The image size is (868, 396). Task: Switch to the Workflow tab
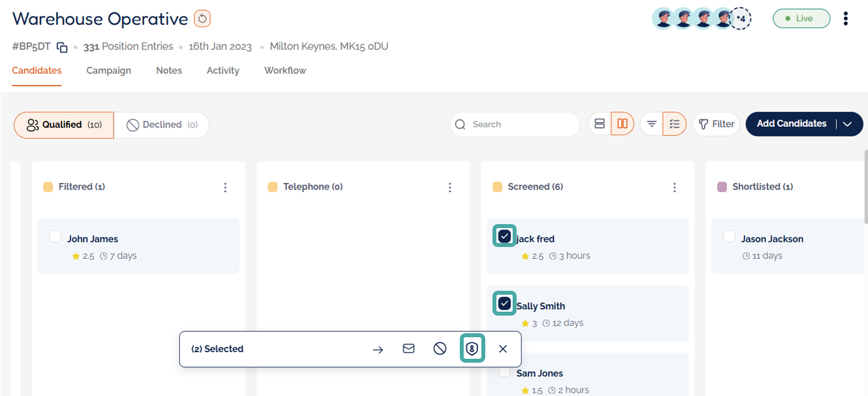[x=285, y=71]
